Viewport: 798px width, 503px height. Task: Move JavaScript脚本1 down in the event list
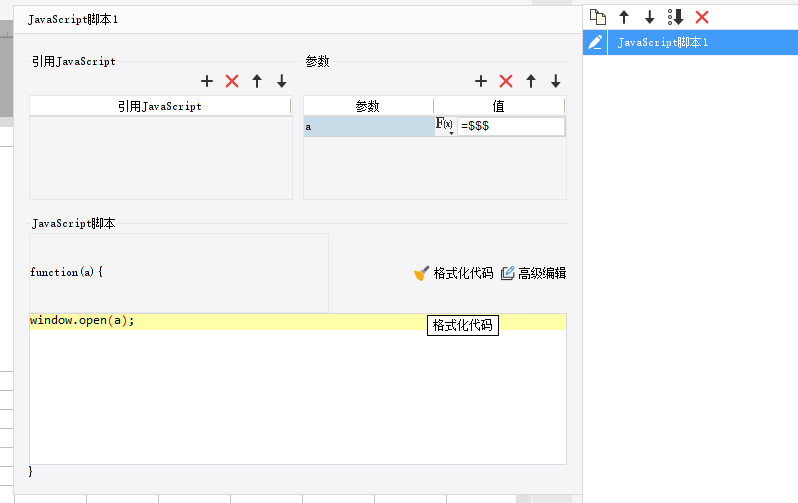pyautogui.click(x=649, y=17)
